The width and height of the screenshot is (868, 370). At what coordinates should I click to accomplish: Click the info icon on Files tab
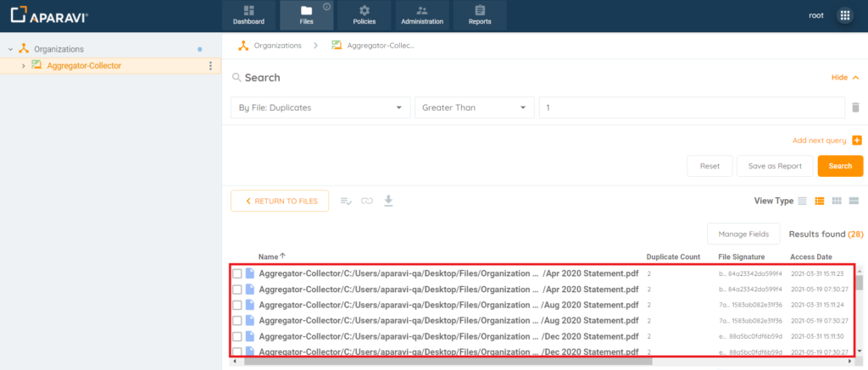coord(326,7)
